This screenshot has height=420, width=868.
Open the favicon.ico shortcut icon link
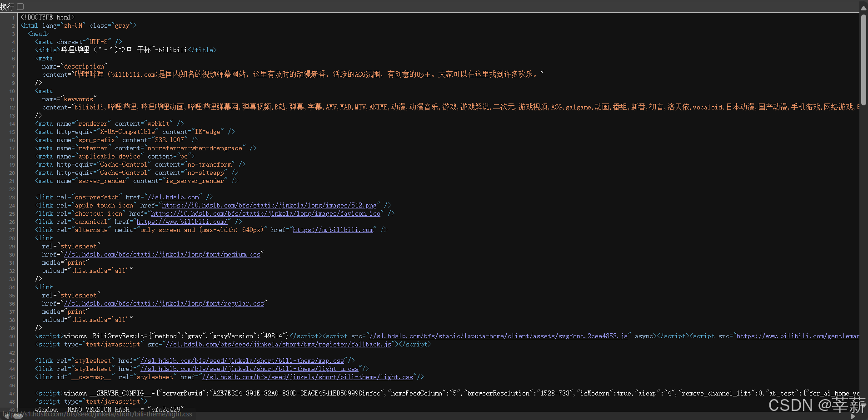tap(265, 213)
